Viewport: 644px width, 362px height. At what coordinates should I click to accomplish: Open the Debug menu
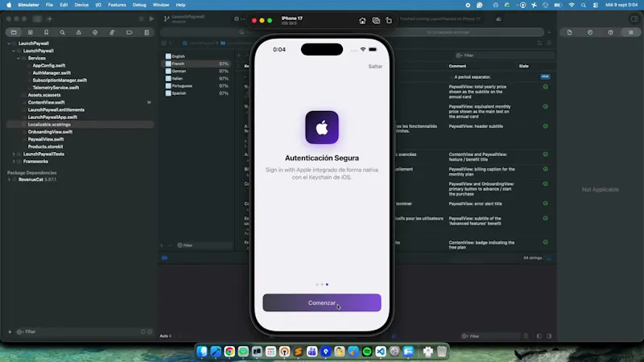139,5
